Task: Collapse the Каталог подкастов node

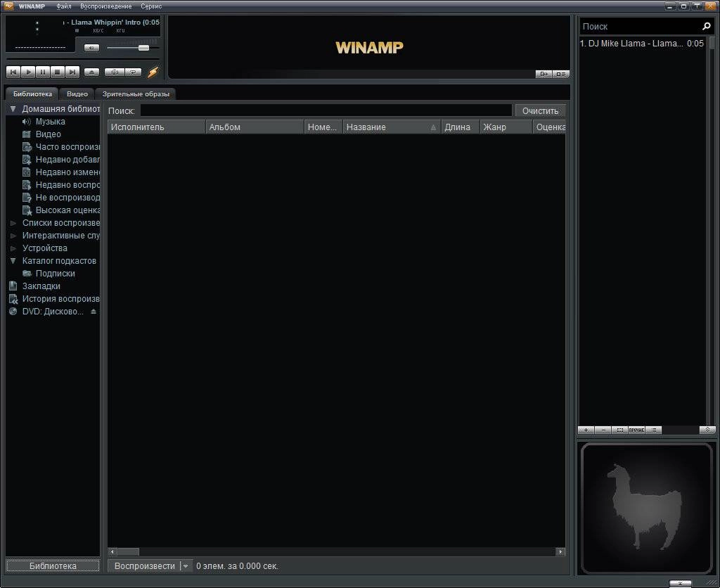Action: pyautogui.click(x=13, y=261)
